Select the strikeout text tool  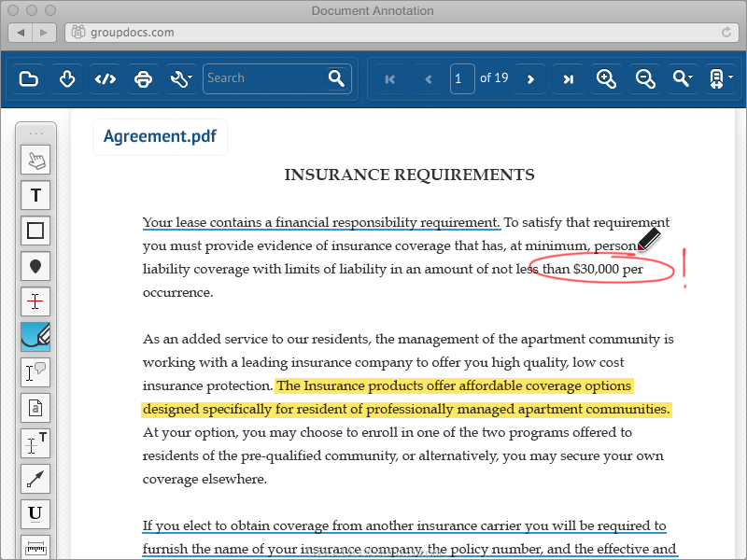tap(35, 301)
